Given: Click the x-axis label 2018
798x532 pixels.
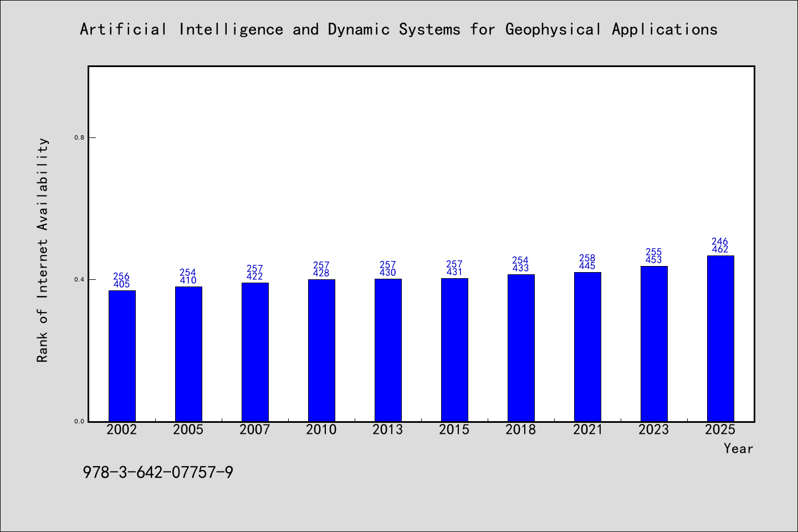Looking at the screenshot, I should point(521,429).
